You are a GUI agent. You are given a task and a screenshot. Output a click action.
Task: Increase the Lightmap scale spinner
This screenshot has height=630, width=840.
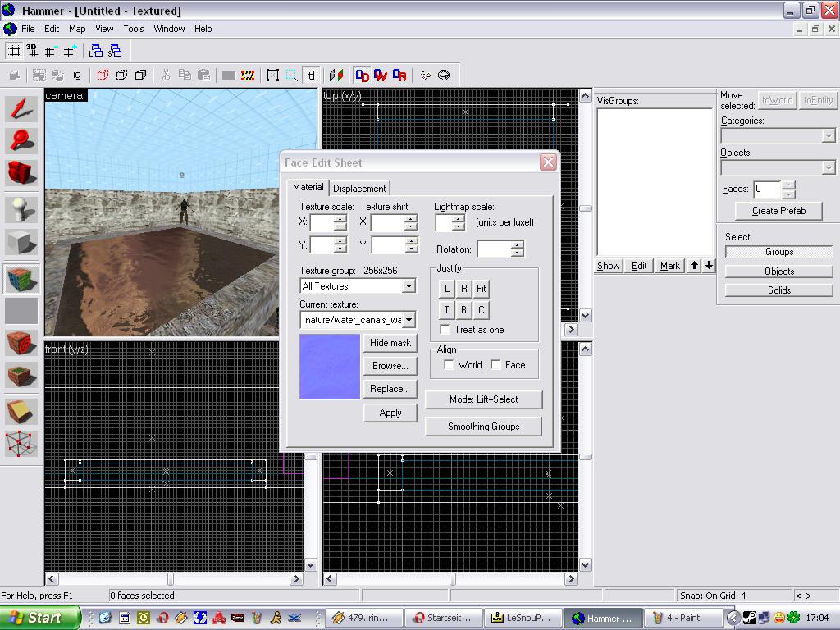[x=458, y=218]
